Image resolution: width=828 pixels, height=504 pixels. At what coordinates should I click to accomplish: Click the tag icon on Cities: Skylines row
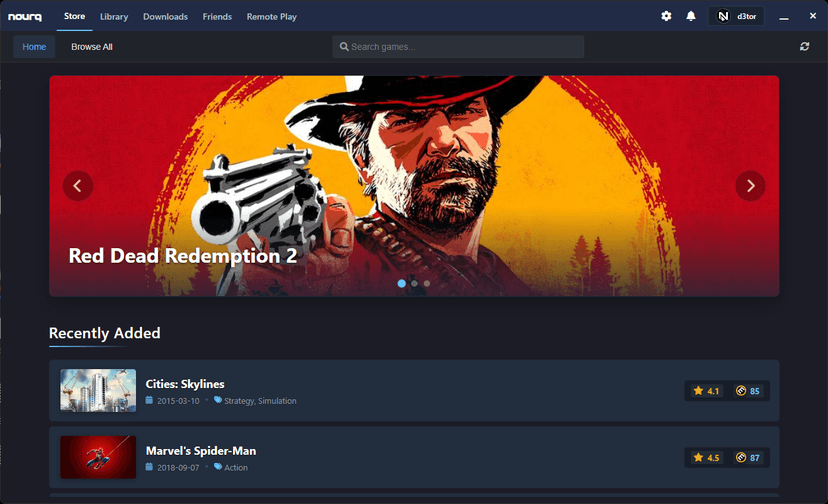[218, 400]
